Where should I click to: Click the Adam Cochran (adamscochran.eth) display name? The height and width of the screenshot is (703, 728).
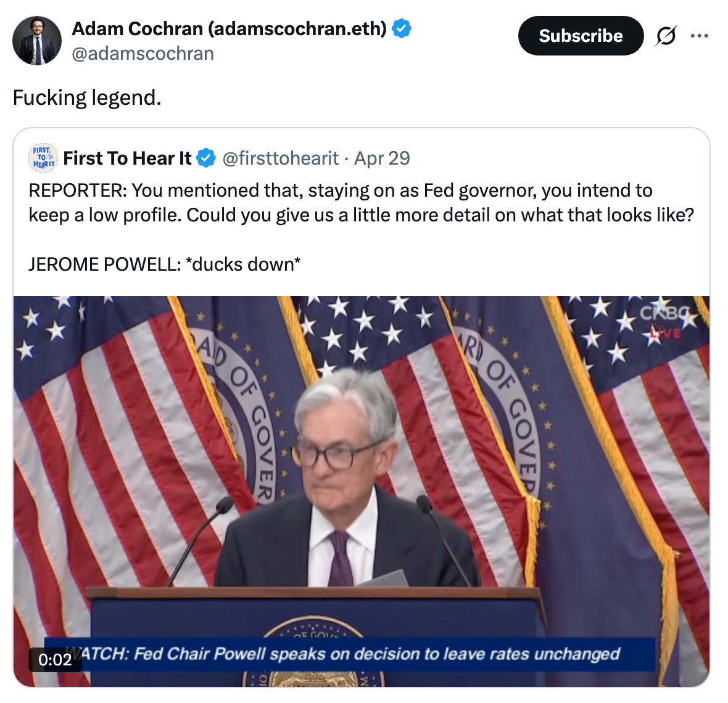tap(229, 28)
